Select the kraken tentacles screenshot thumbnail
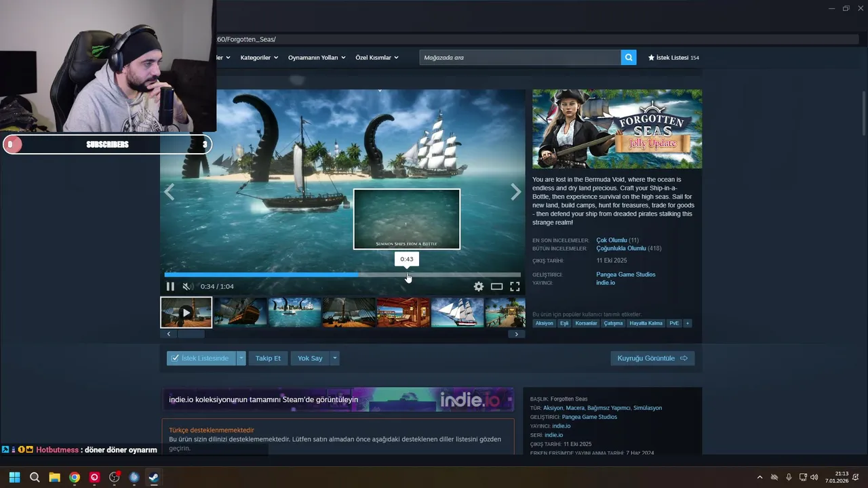 pyautogui.click(x=294, y=312)
